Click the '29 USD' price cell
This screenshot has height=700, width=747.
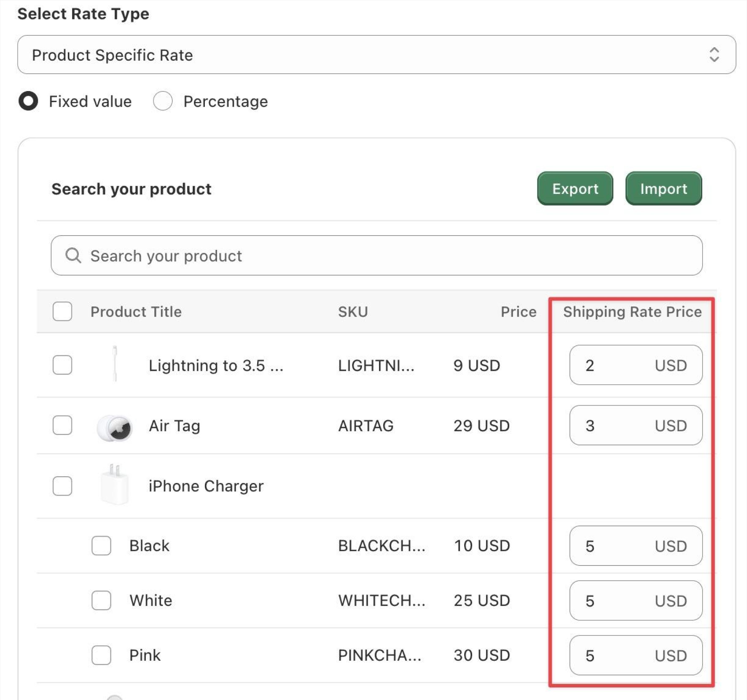click(x=481, y=426)
